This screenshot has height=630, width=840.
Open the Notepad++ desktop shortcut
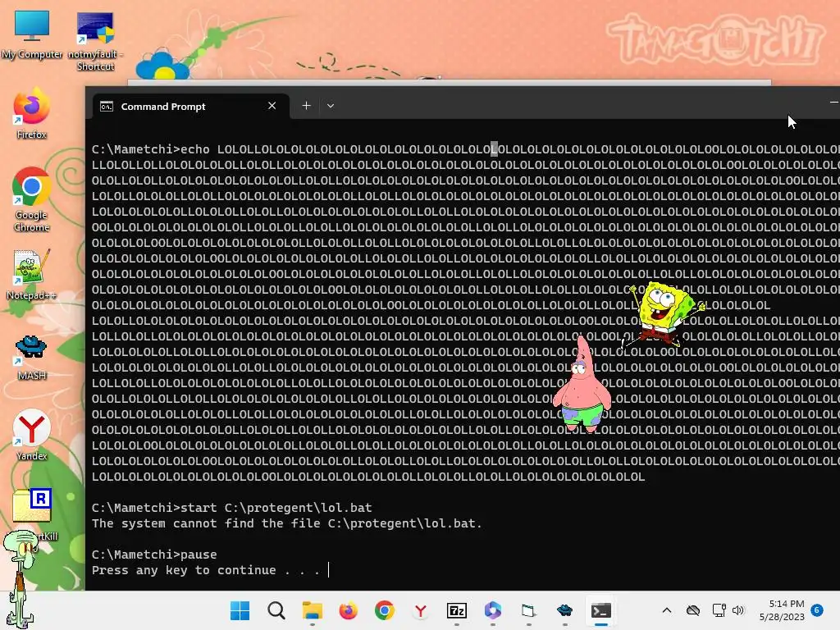point(32,274)
